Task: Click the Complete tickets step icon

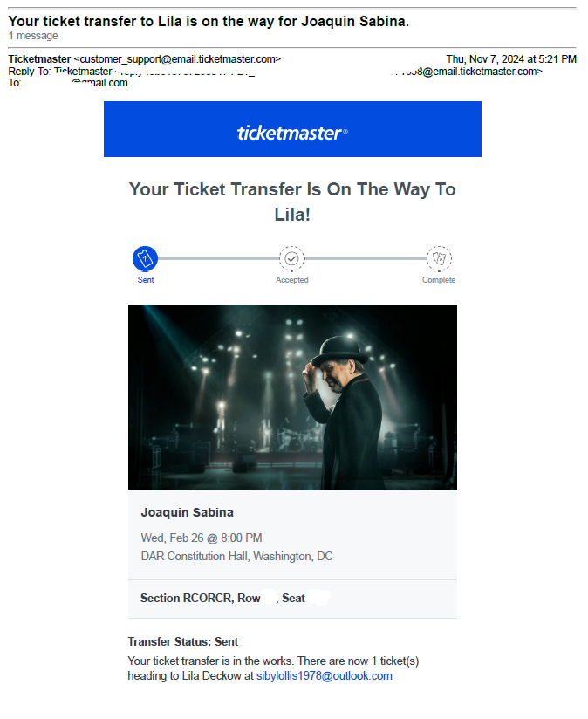Action: 439,258
